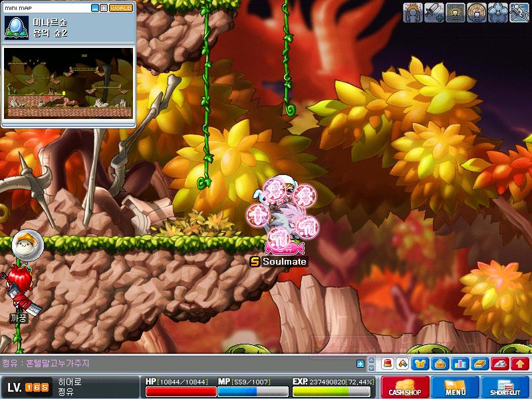Click the 용의 숲2 map name

(50, 33)
